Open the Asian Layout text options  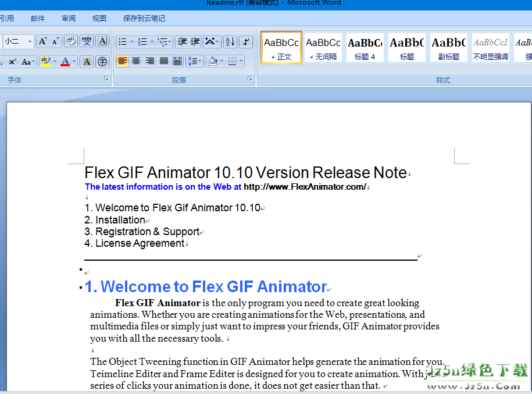[x=212, y=42]
